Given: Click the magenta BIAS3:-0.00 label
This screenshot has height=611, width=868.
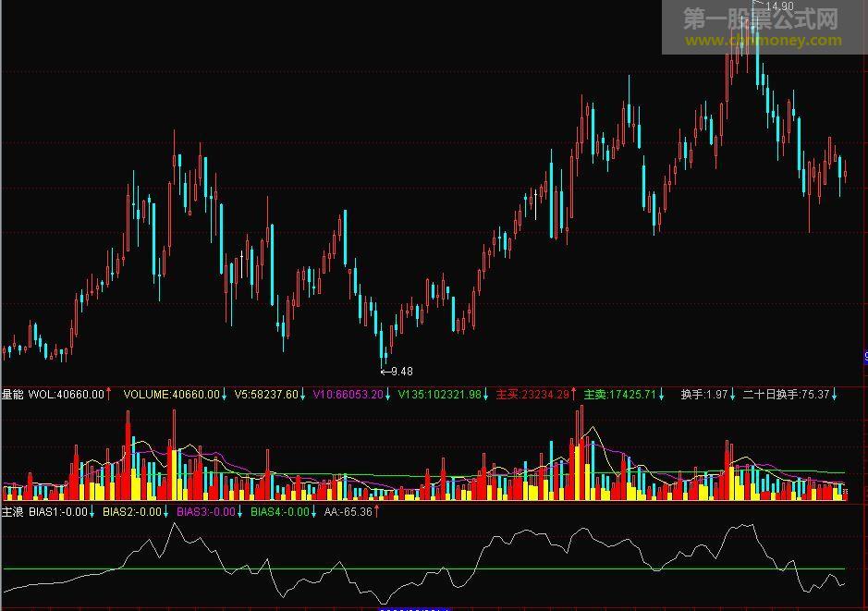Looking at the screenshot, I should [205, 511].
